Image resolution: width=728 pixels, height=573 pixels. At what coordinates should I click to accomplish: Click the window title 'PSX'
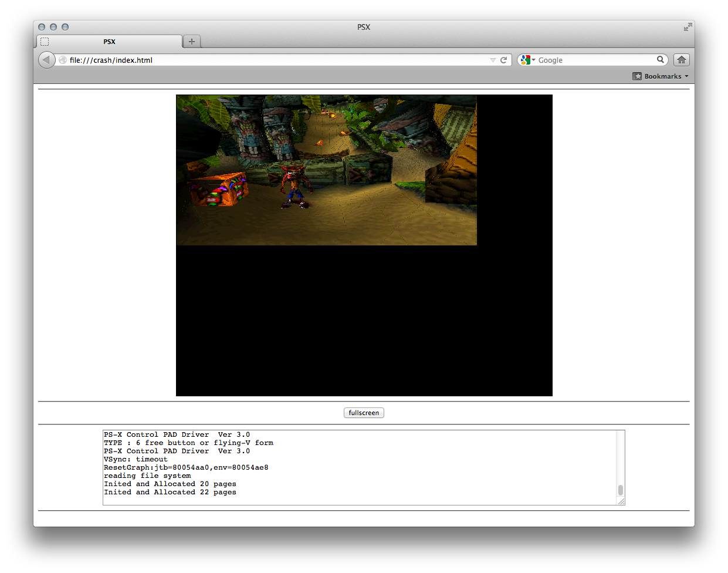click(x=364, y=27)
